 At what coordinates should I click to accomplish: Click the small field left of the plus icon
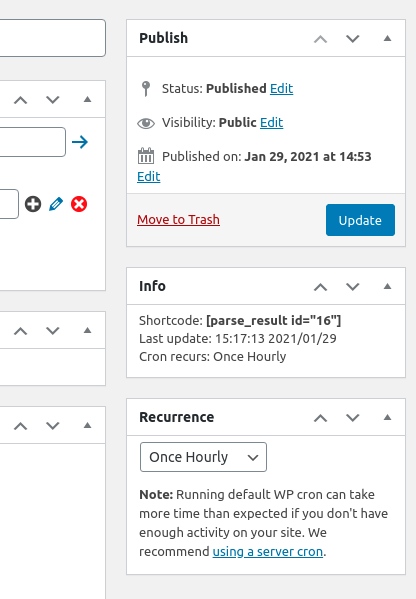click(9, 204)
